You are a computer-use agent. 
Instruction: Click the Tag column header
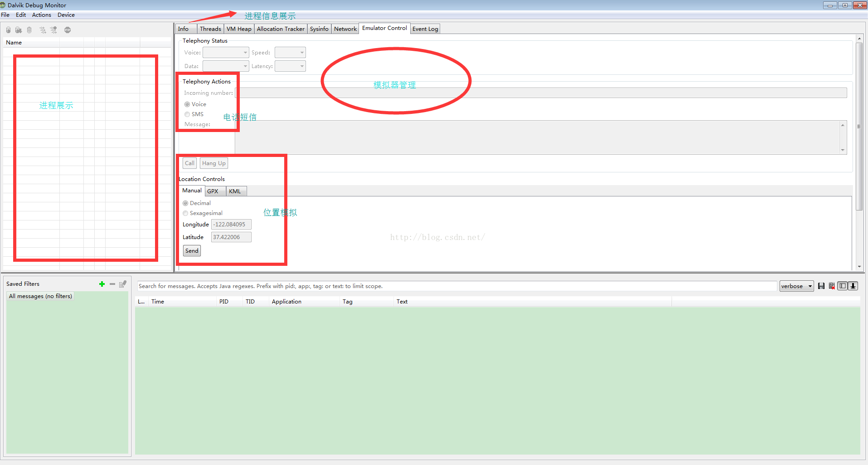(x=367, y=302)
